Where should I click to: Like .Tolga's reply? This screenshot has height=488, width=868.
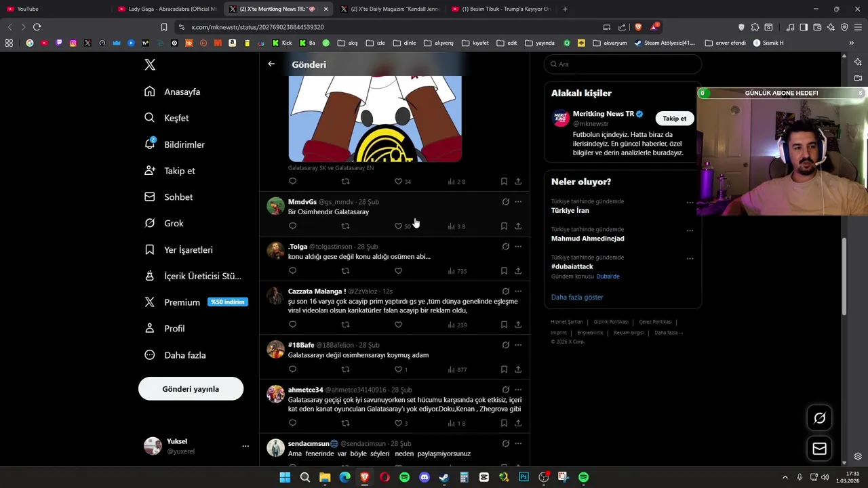[398, 271]
